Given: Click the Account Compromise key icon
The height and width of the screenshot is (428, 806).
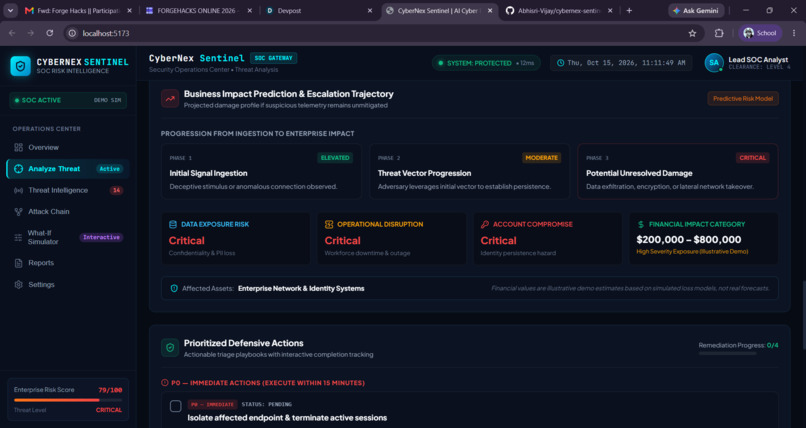Looking at the screenshot, I should click(x=485, y=225).
